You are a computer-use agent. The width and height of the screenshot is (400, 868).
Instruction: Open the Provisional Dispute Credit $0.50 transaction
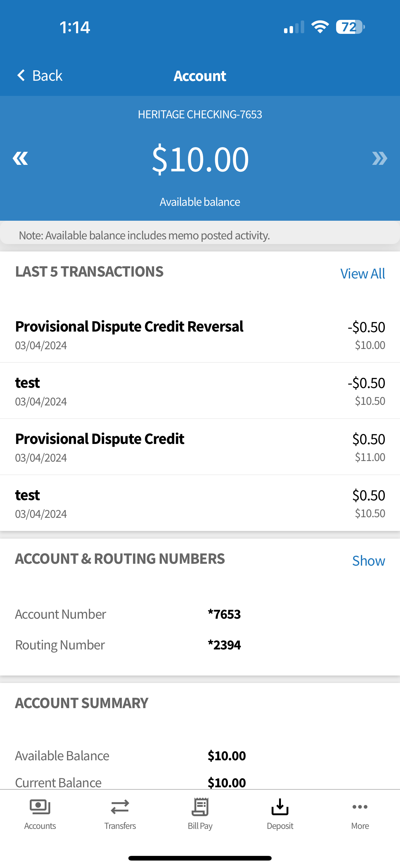[200, 447]
